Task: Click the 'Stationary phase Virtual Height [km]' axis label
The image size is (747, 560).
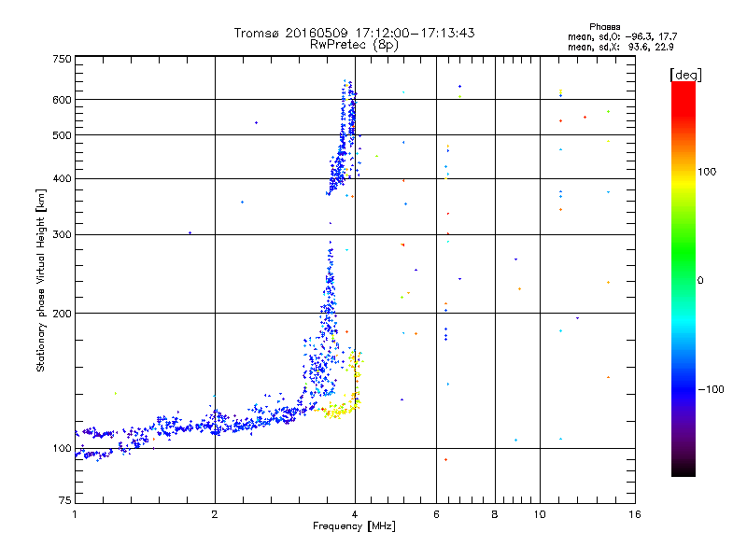Action: click(x=40, y=281)
